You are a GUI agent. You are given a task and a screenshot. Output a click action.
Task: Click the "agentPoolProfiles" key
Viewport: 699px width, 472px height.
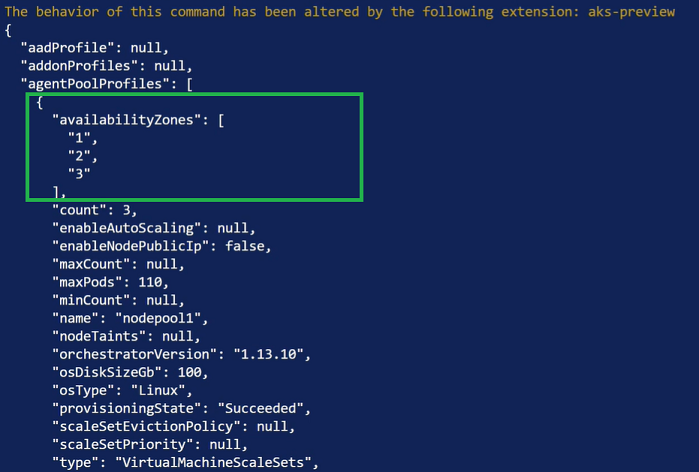pyautogui.click(x=95, y=84)
